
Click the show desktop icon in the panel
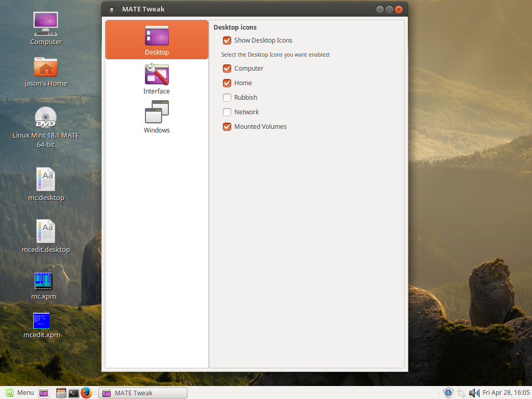44,393
